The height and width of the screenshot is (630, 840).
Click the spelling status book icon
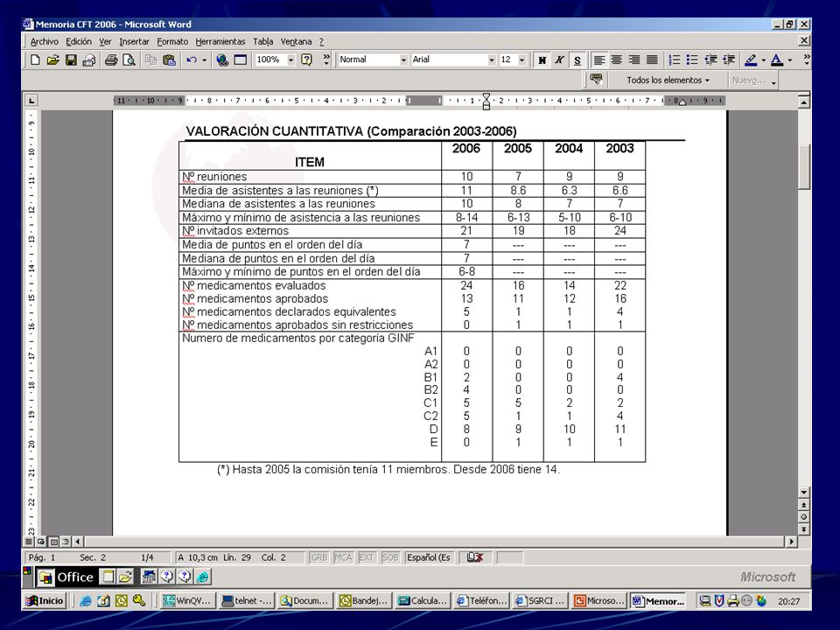pos(474,557)
